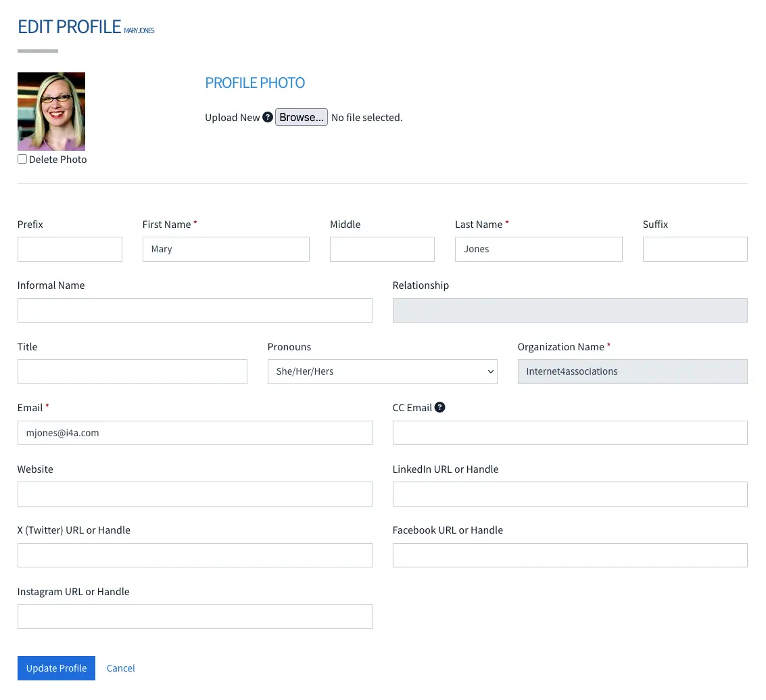Select the First Name field containing Mary
This screenshot has width=766, height=700.
coord(226,249)
